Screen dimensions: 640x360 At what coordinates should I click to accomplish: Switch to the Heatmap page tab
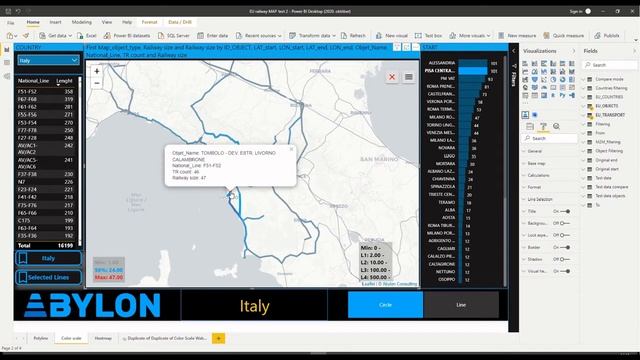[x=103, y=338]
